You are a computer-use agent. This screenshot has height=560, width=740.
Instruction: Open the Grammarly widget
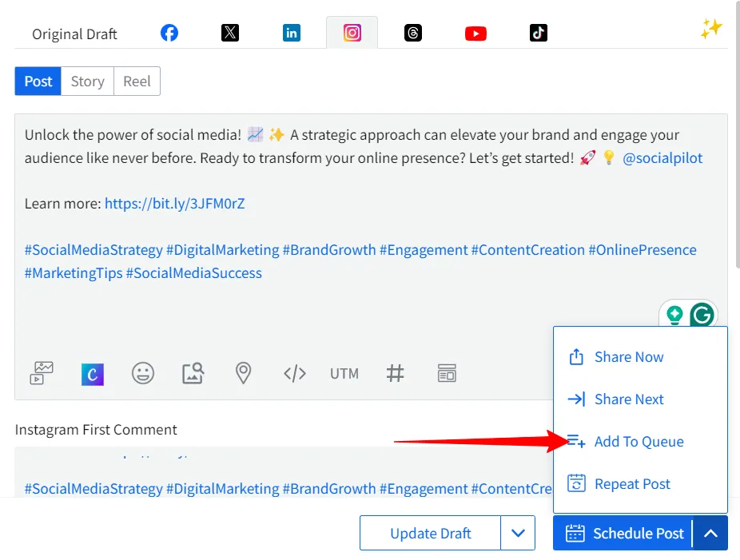702,316
